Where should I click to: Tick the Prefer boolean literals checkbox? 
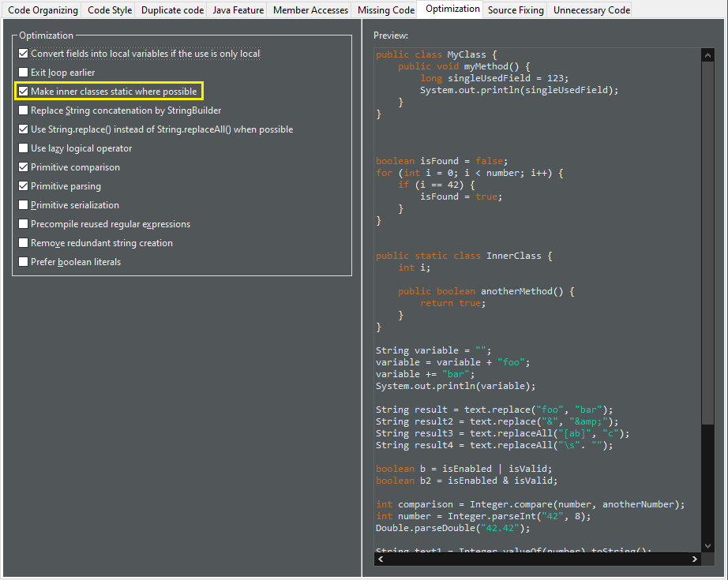23,262
